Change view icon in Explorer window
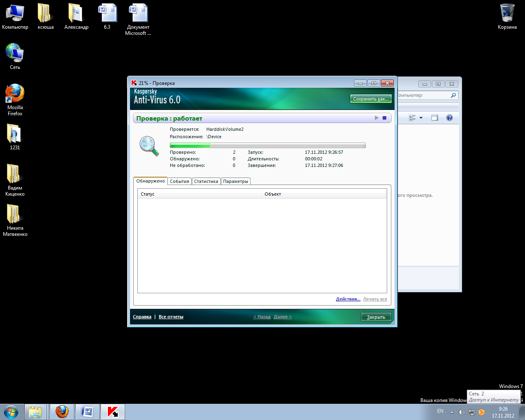The image size is (525, 420). [x=413, y=118]
